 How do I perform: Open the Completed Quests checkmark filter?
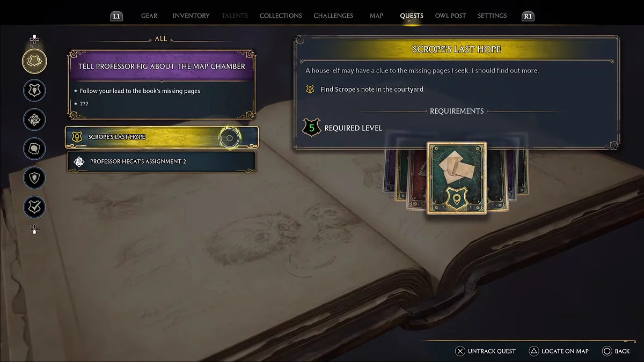(x=34, y=207)
